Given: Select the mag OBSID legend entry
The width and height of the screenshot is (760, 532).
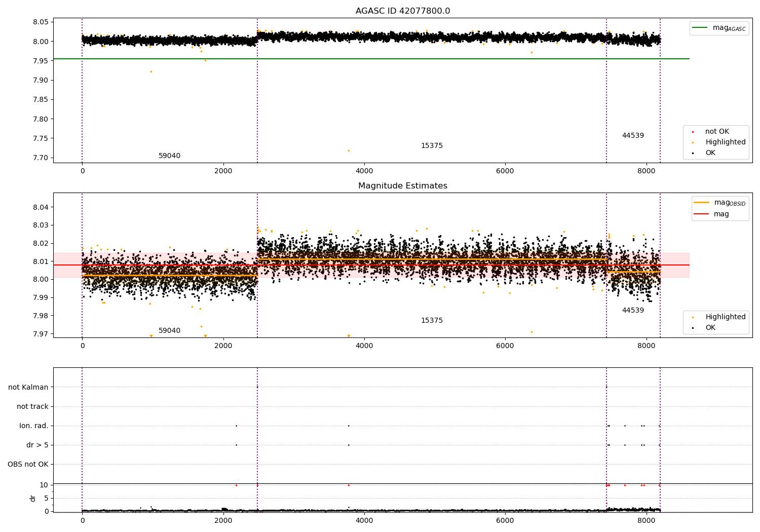Looking at the screenshot, I should (x=720, y=203).
